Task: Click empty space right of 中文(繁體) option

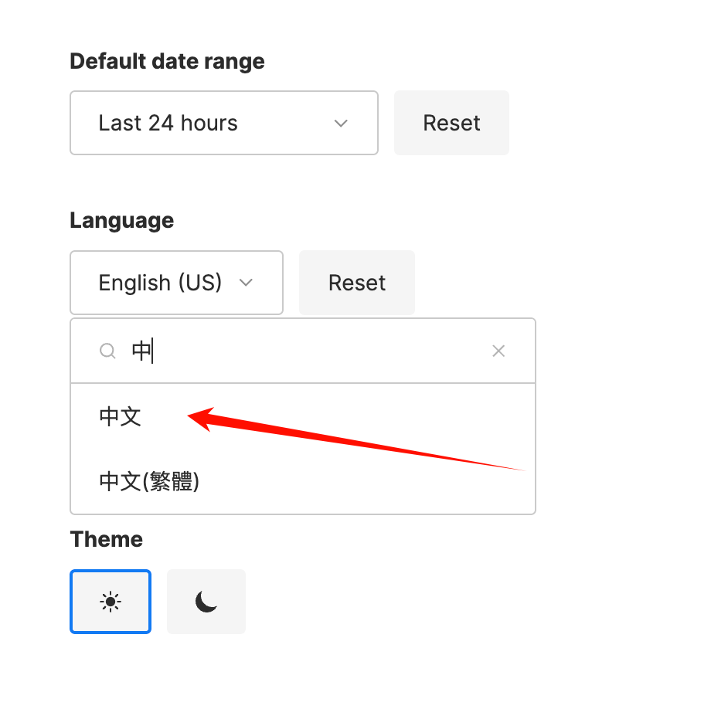Action: 363,482
